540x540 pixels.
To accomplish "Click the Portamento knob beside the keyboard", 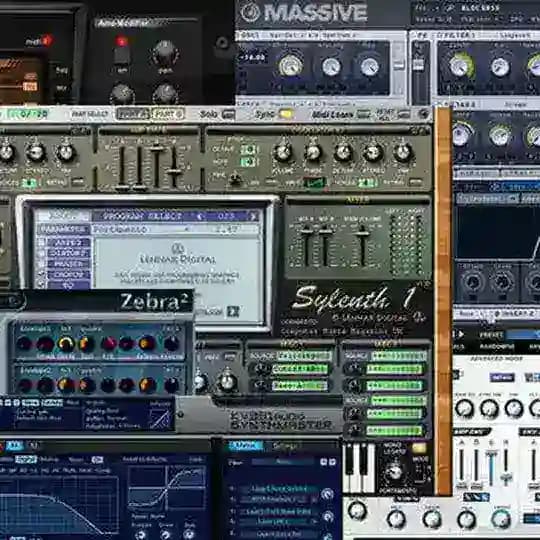I will coord(394,472).
